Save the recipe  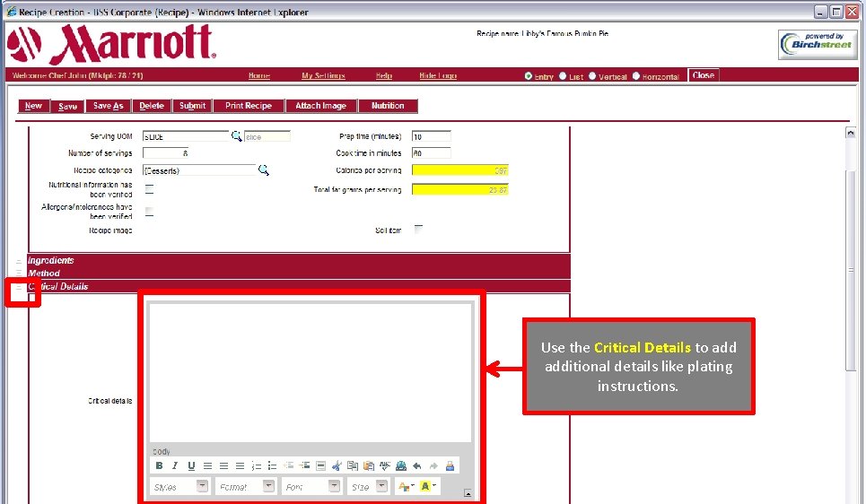67,106
